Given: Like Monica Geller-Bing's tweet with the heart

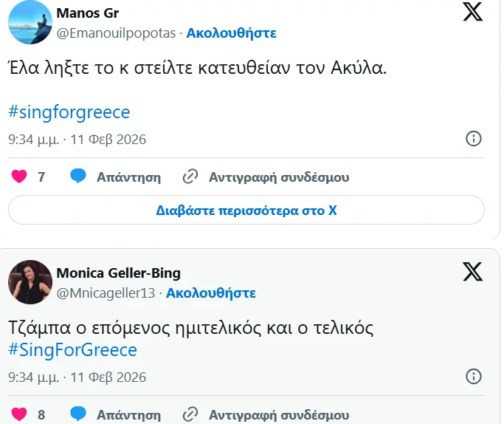Looking at the screenshot, I should tap(20, 414).
